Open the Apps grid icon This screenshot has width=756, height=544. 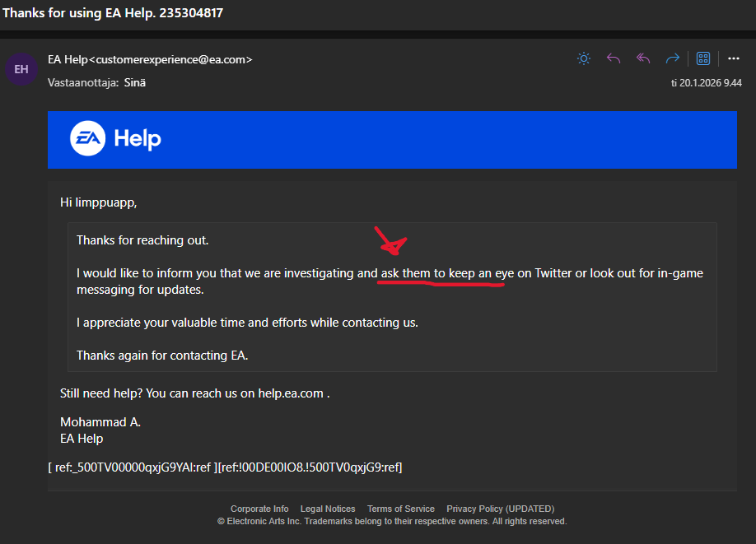pos(703,58)
